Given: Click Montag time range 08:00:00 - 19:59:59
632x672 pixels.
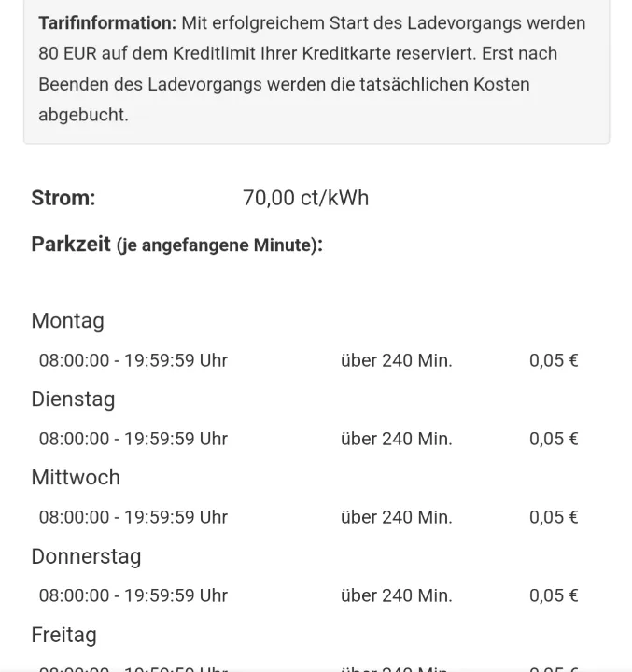Looking at the screenshot, I should [x=133, y=360].
